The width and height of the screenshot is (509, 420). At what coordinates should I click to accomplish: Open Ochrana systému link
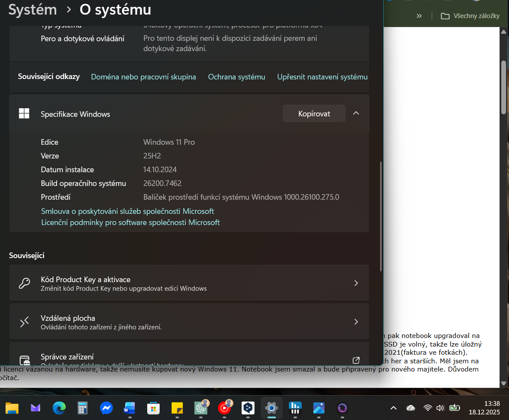click(236, 77)
